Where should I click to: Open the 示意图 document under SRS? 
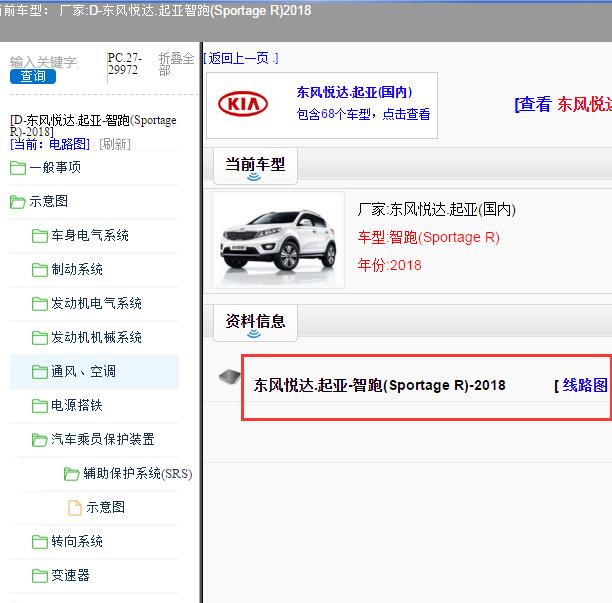click(106, 507)
